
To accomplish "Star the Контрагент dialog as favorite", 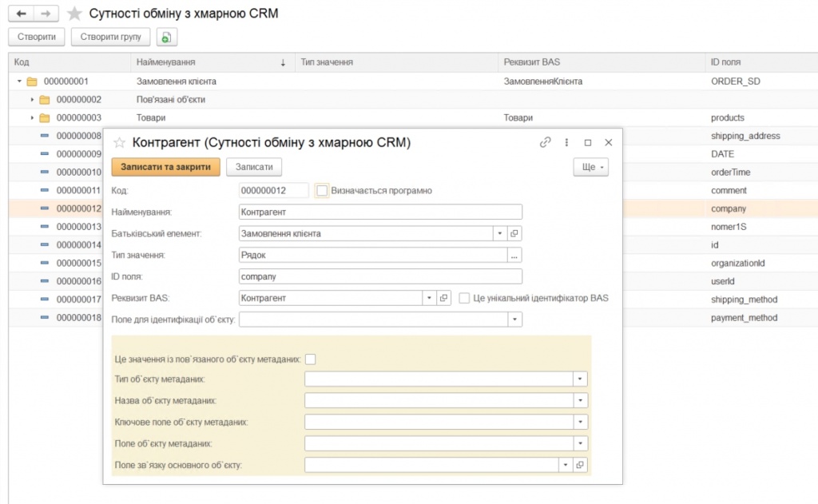I will point(120,143).
